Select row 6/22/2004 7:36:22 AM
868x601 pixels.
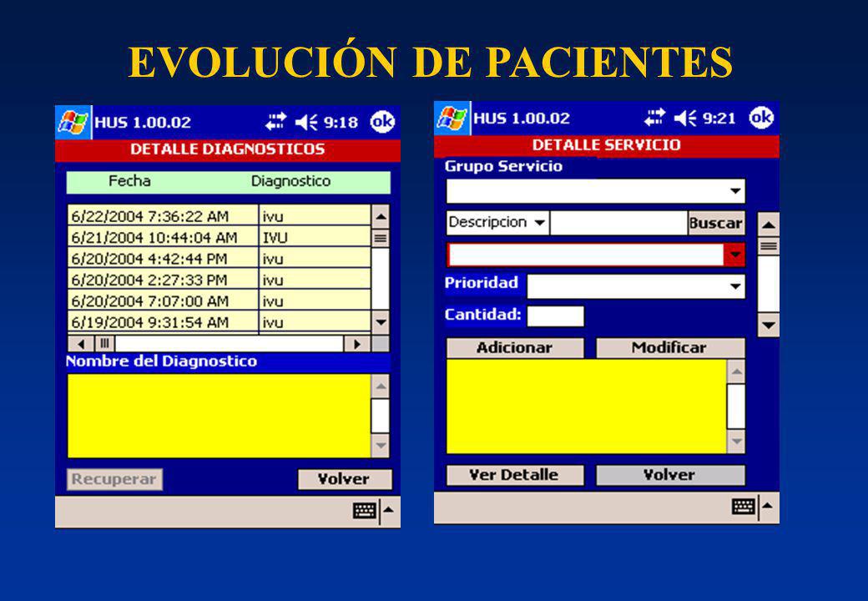click(220, 215)
